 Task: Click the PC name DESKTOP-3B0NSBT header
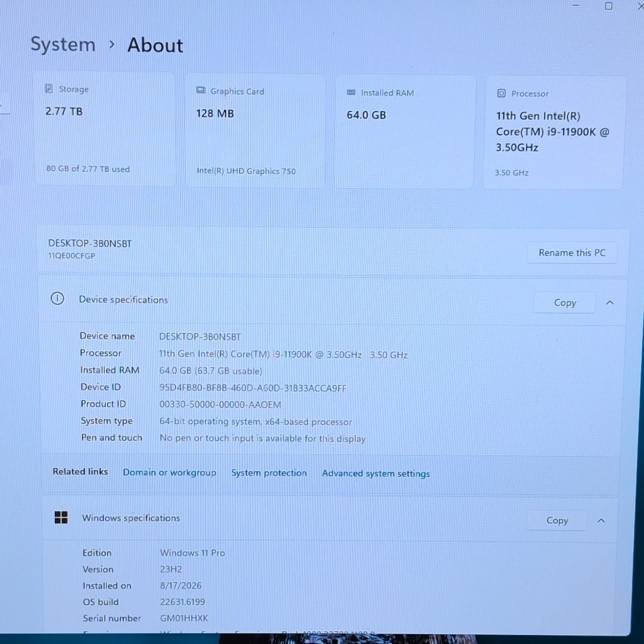[90, 243]
